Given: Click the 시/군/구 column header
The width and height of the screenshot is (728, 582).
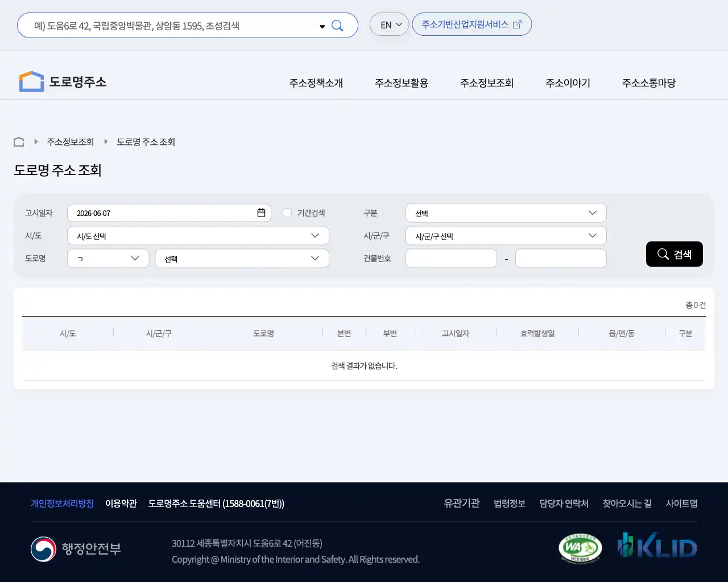Looking at the screenshot, I should point(159,334).
